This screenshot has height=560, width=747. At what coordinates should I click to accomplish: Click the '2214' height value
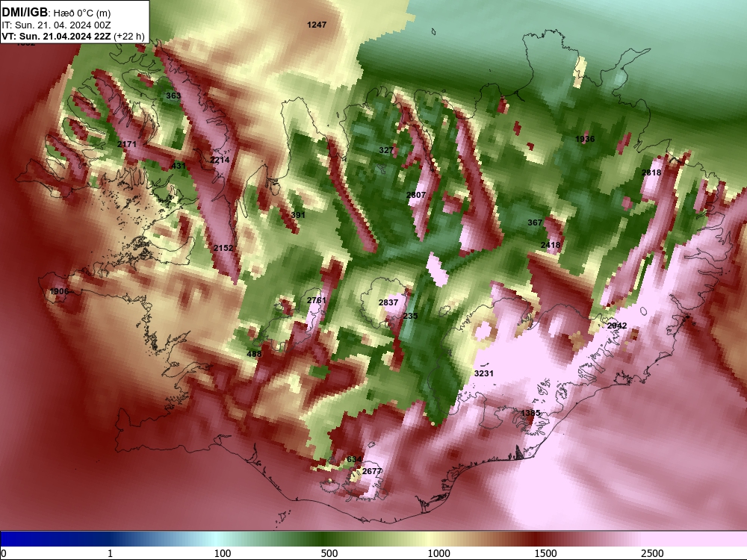[x=220, y=160]
